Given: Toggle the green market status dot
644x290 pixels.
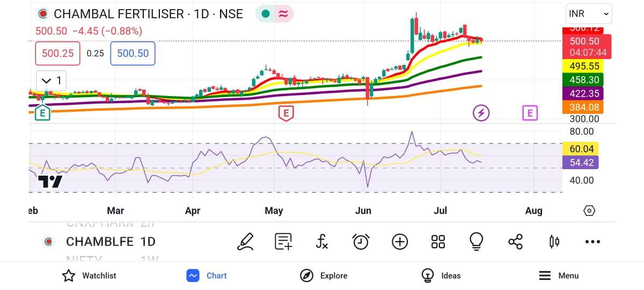Looking at the screenshot, I should (x=265, y=14).
